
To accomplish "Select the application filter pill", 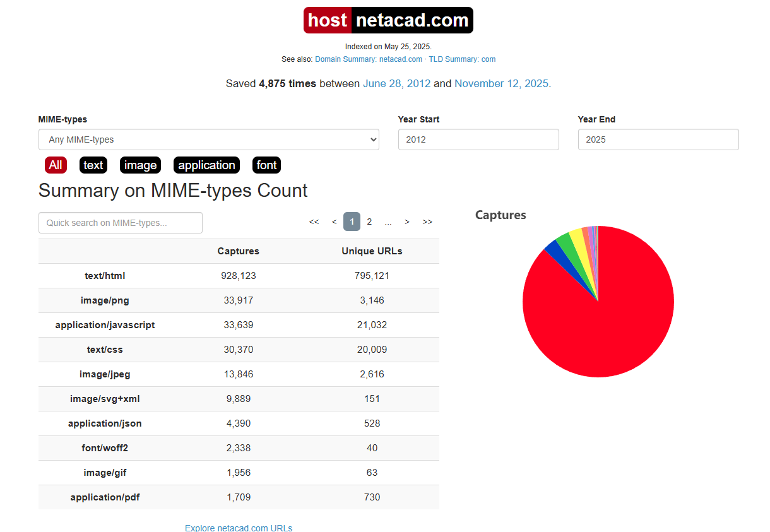I will click(x=206, y=165).
